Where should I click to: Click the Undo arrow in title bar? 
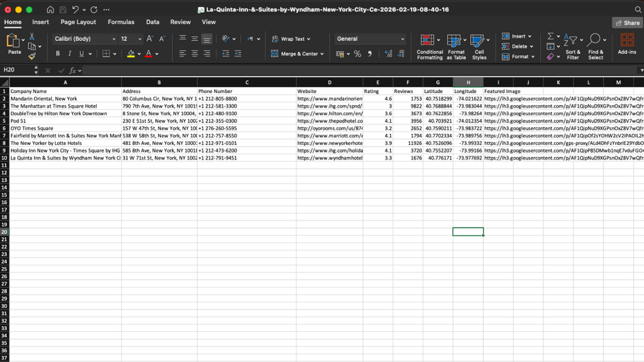click(x=75, y=10)
